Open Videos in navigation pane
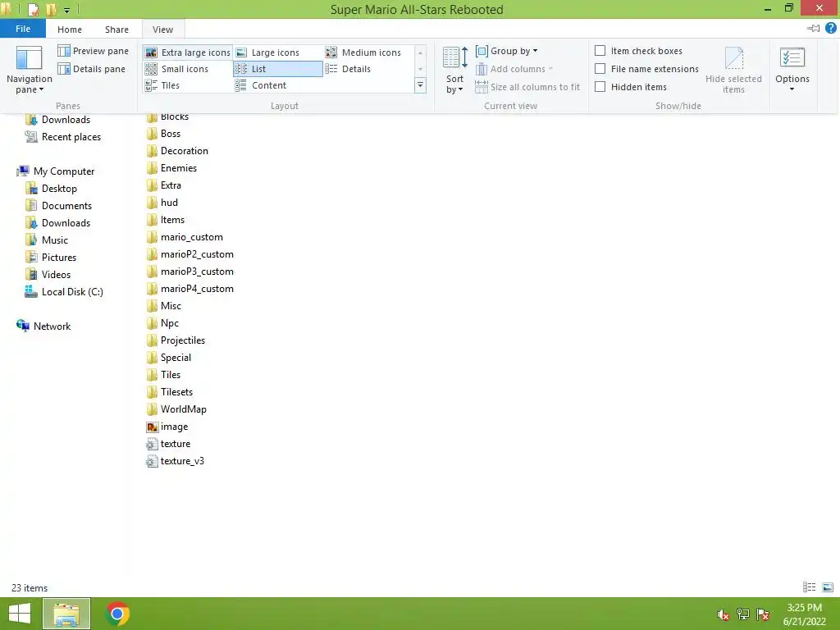This screenshot has width=840, height=630. [x=48, y=274]
